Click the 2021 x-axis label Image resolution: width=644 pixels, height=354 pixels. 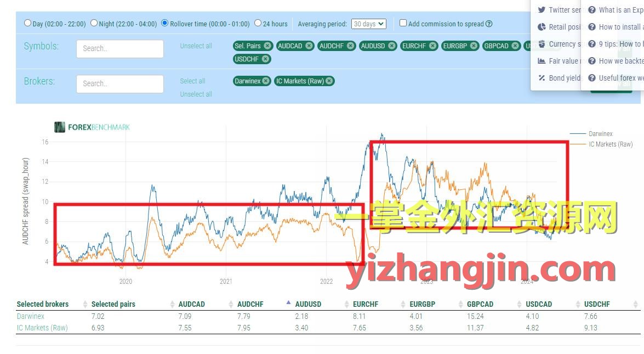point(226,281)
